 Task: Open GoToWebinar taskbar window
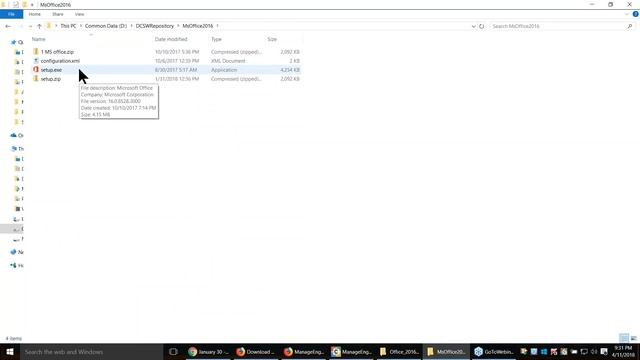pyautogui.click(x=494, y=352)
